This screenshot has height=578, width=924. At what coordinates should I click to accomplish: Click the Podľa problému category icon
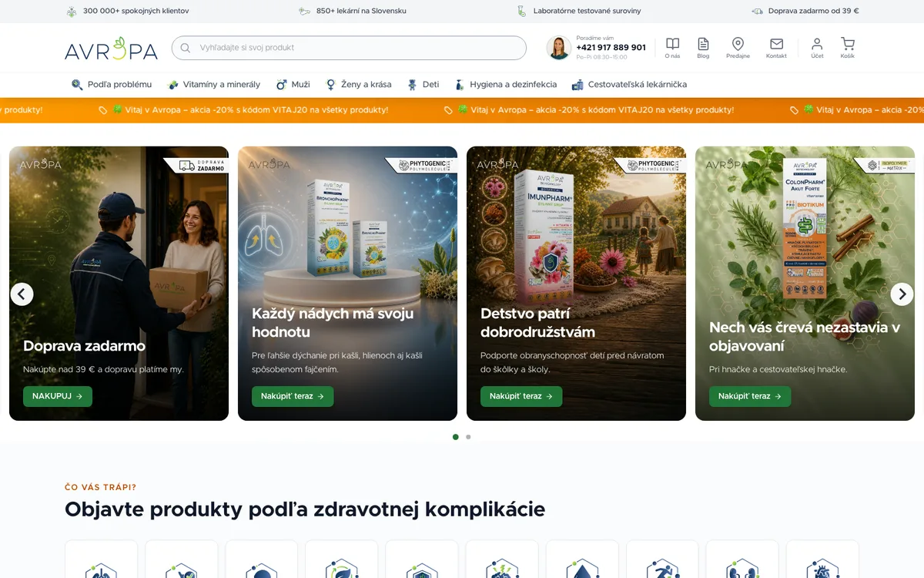(77, 85)
